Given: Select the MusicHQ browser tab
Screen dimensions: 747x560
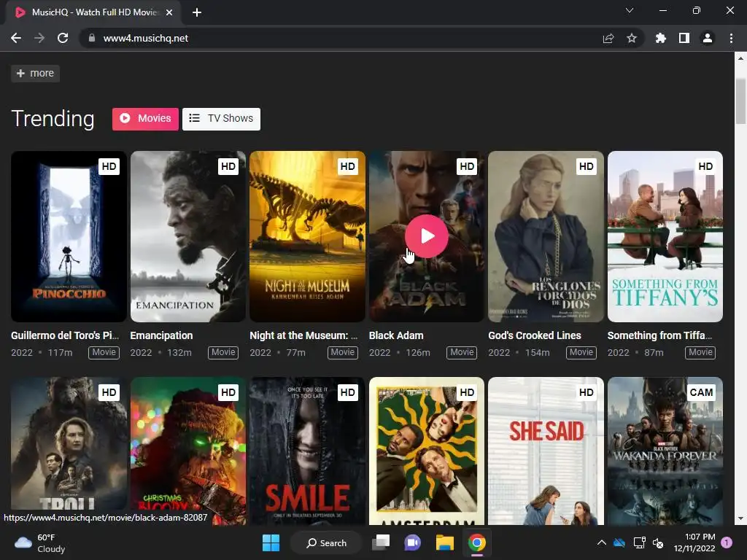Looking at the screenshot, I should coord(94,12).
